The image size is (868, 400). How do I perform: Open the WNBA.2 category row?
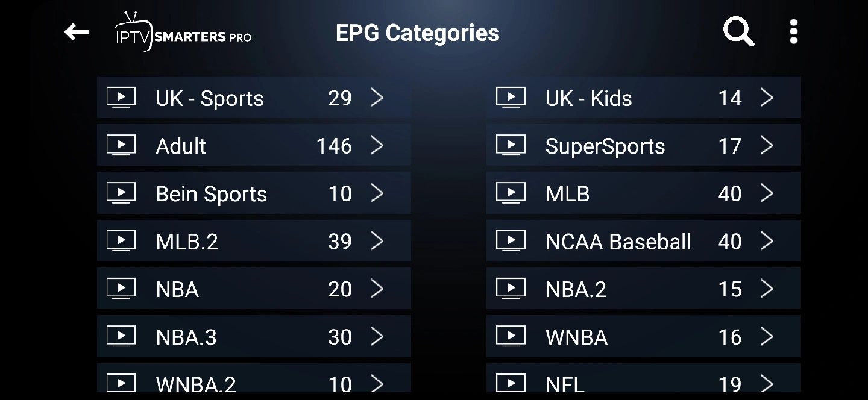[x=253, y=383]
